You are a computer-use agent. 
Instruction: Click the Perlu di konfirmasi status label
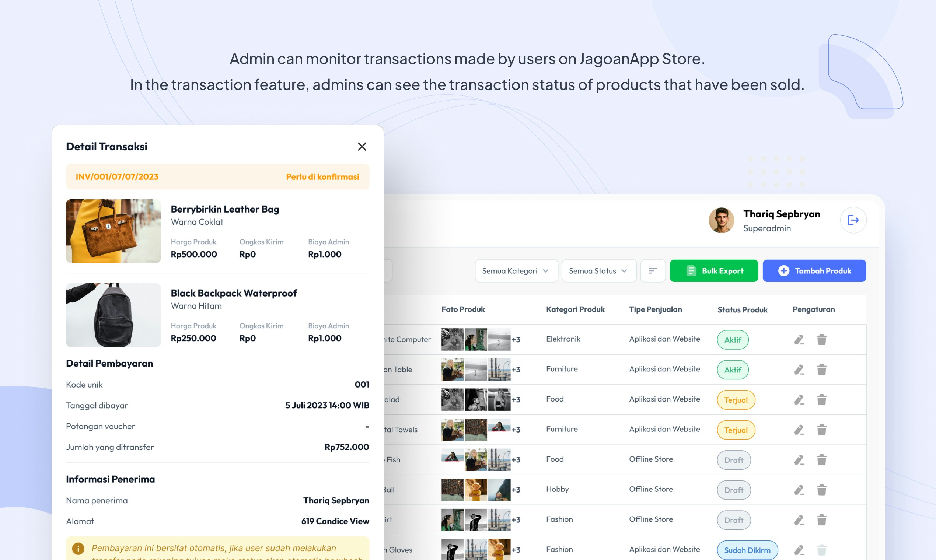[x=322, y=176]
